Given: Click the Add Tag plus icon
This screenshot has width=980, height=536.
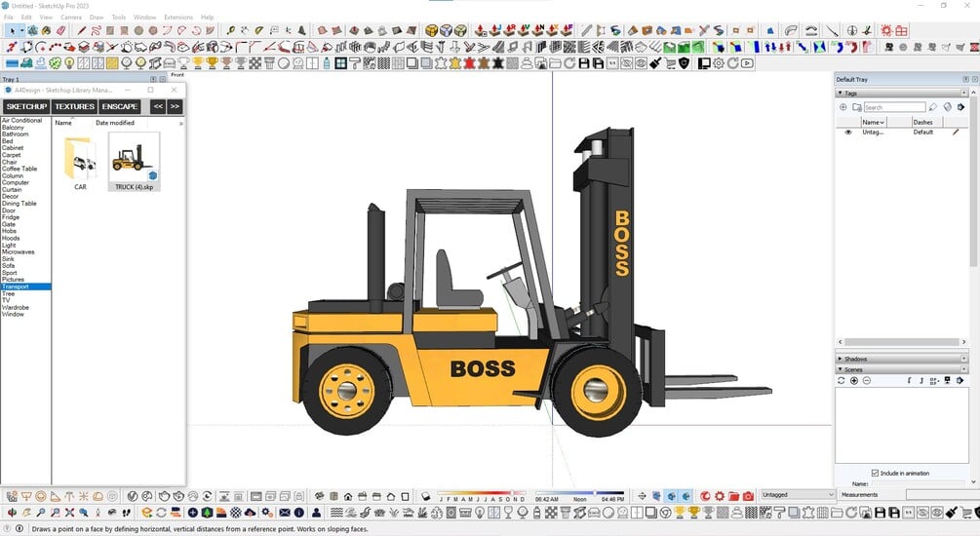Looking at the screenshot, I should click(843, 107).
